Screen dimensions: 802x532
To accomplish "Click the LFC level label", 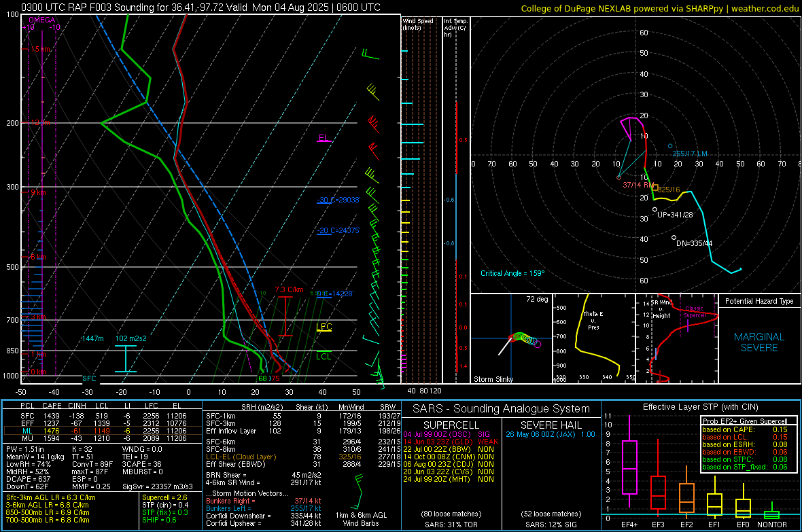I will point(324,327).
